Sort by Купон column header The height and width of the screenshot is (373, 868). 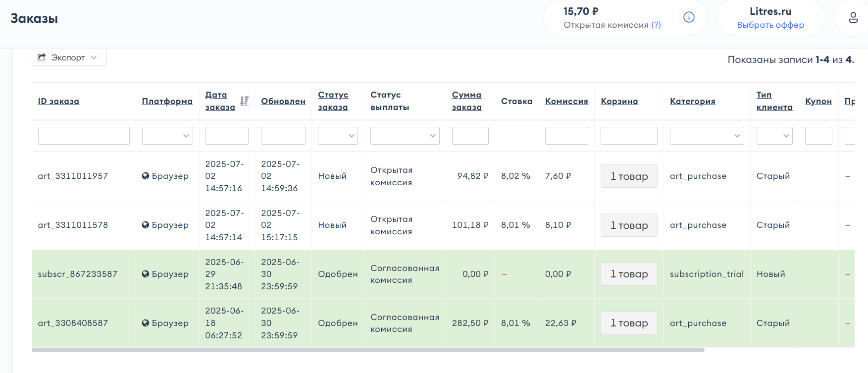click(x=818, y=101)
